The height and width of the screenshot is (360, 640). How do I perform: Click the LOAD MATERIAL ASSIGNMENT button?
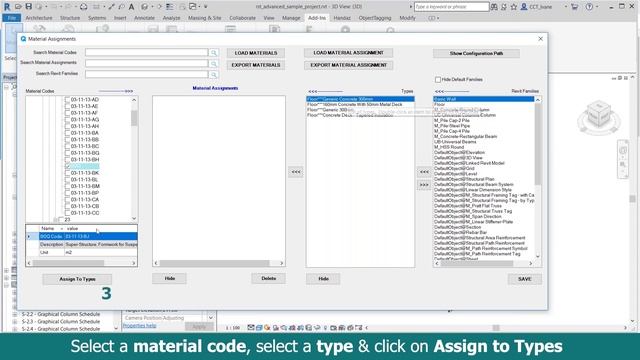(x=349, y=53)
